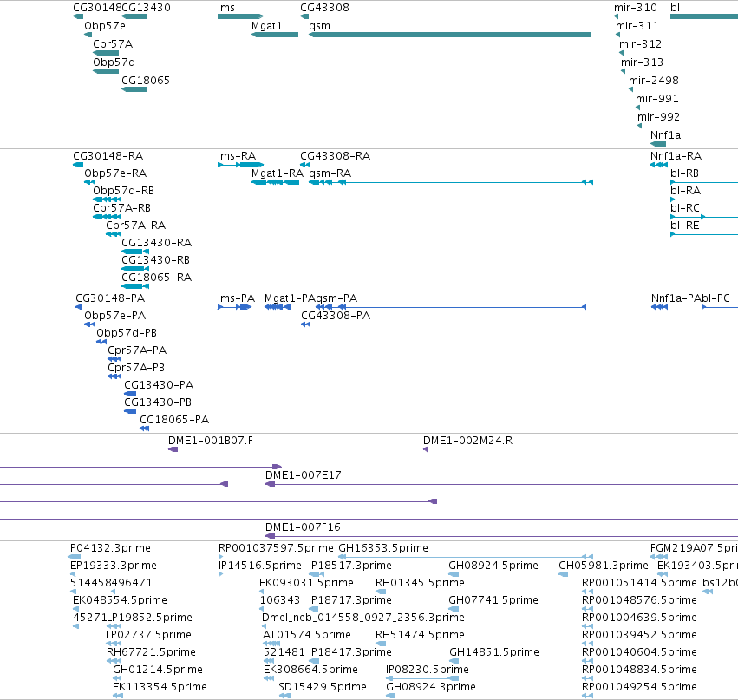The height and width of the screenshot is (700, 738).
Task: Select the DME1-002M24.R BAC end label
Action: [467, 441]
